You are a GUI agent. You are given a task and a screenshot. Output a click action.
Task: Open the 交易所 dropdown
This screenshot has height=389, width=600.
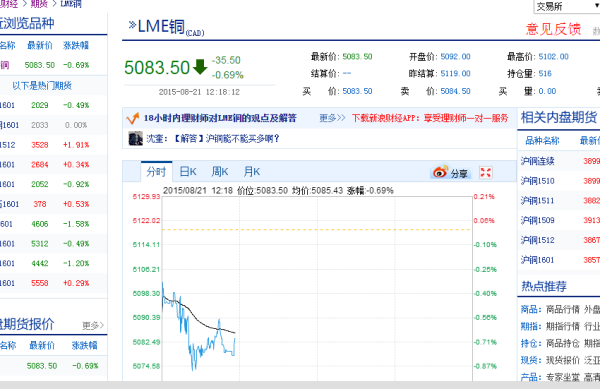pyautogui.click(x=567, y=7)
